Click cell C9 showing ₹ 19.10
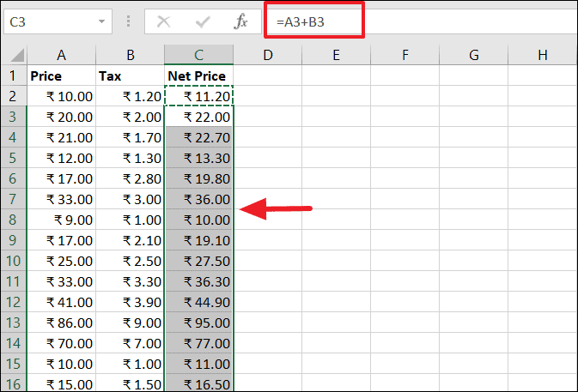Viewport: 578px width, 392px height. [x=198, y=240]
